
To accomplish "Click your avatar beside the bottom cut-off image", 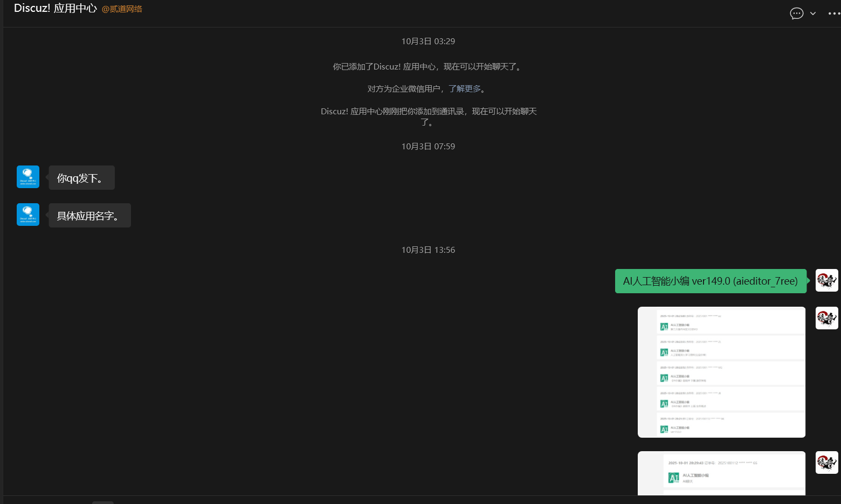I will (x=826, y=462).
